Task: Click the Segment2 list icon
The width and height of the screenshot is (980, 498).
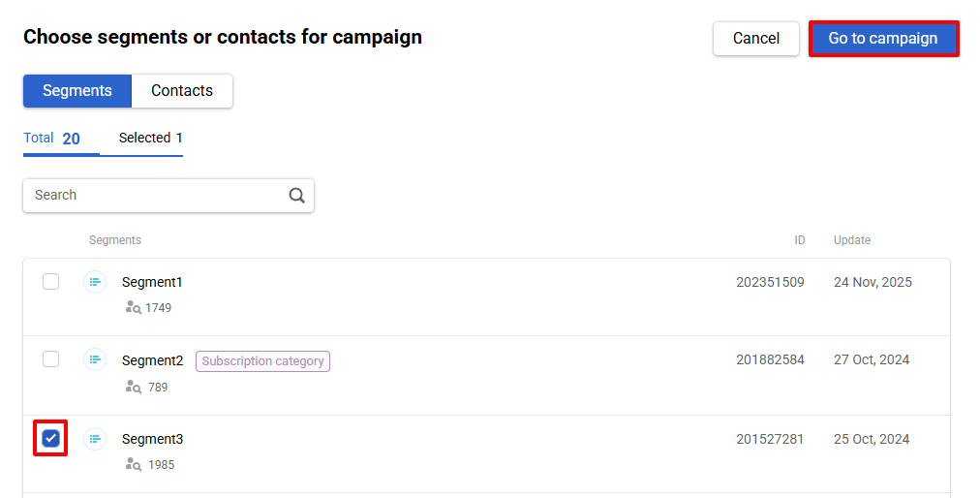Action: (x=95, y=360)
